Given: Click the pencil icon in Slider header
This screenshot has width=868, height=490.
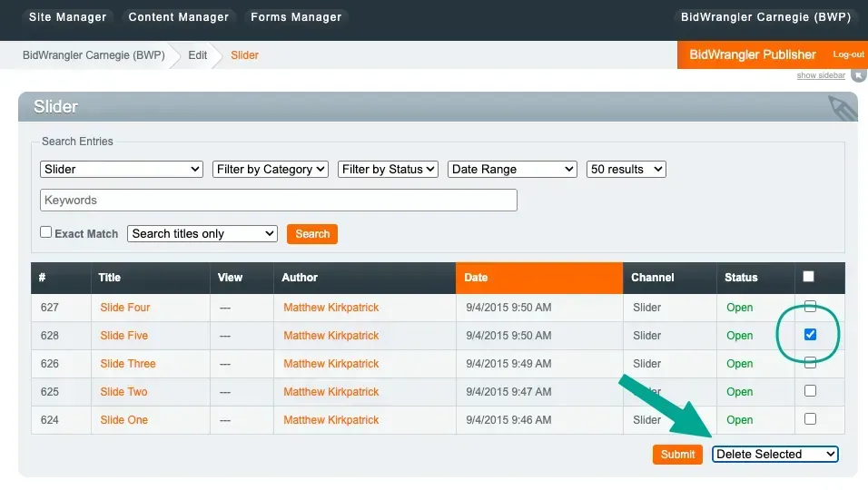Looking at the screenshot, I should [x=842, y=107].
